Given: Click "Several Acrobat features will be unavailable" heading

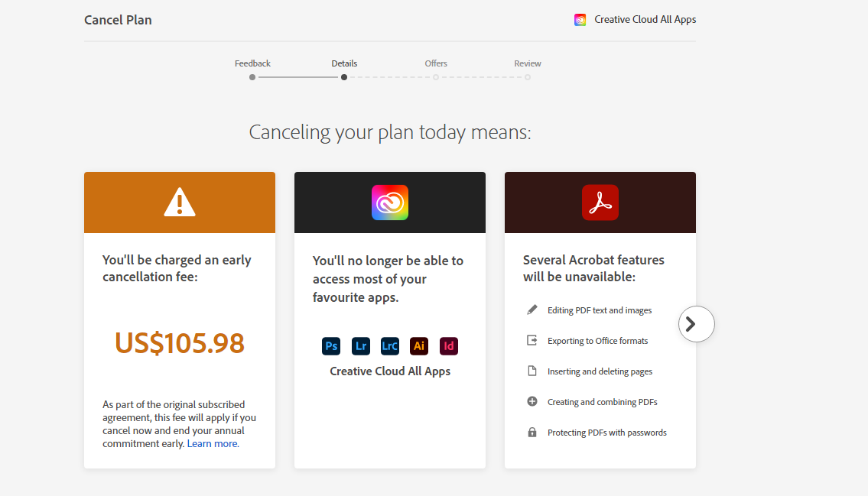Looking at the screenshot, I should [593, 268].
